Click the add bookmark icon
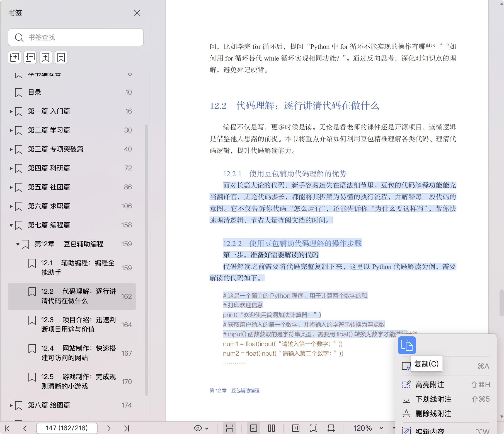Viewport: 504px width, 434px height. 45,57
